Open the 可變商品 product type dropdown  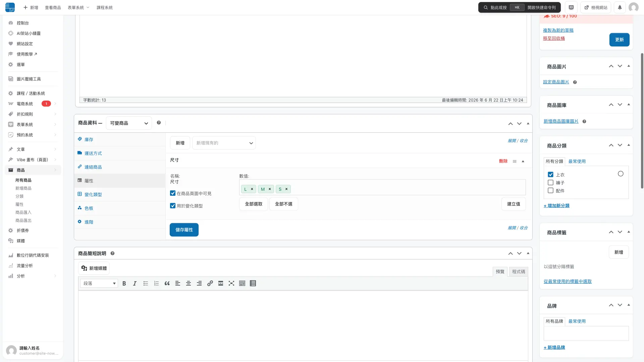click(129, 123)
